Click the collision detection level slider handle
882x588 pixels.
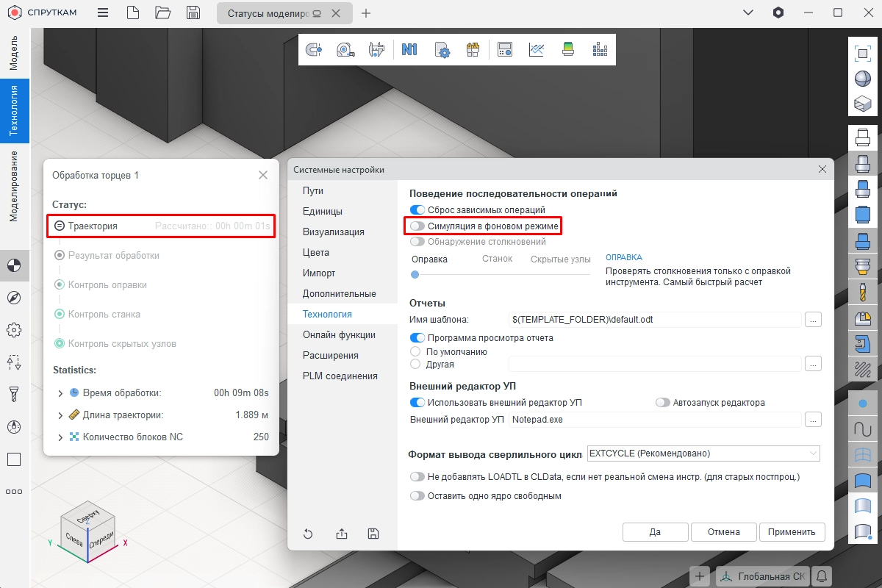415,274
